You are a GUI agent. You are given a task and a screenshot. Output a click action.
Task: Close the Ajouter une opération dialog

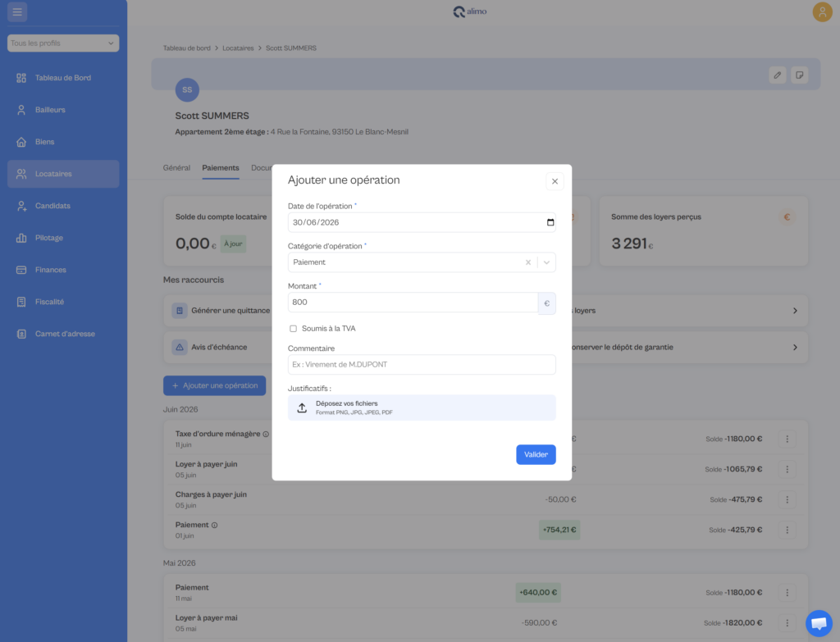555,181
